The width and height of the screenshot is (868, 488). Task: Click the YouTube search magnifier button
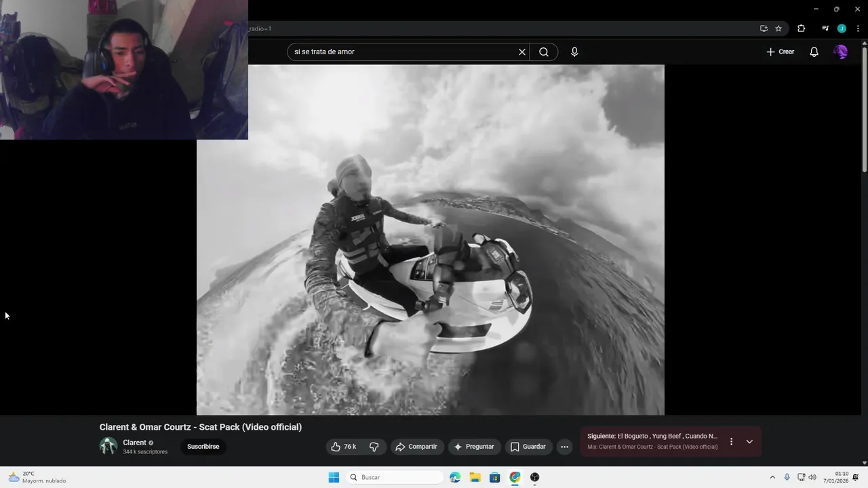(544, 52)
